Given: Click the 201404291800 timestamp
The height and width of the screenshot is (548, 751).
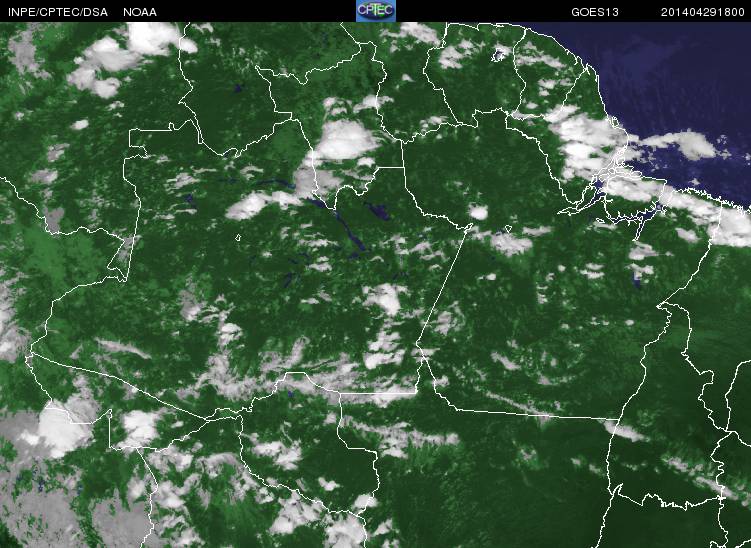Looking at the screenshot, I should (x=703, y=12).
